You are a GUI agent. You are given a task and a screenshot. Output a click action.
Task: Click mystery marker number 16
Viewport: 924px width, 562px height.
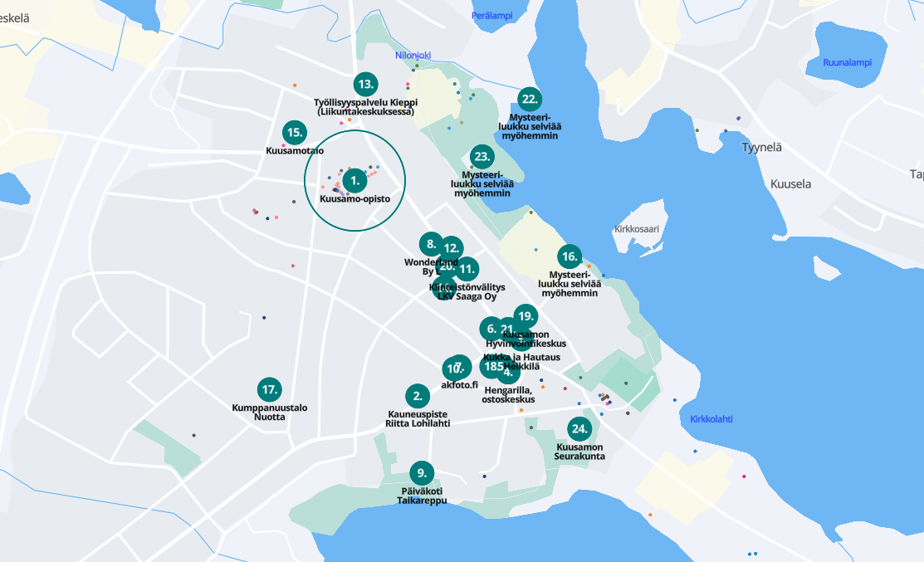click(x=570, y=257)
